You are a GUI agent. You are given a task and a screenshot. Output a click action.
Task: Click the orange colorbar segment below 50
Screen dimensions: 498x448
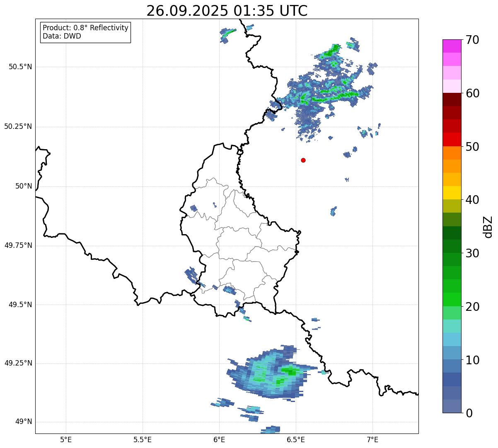[x=452, y=153]
